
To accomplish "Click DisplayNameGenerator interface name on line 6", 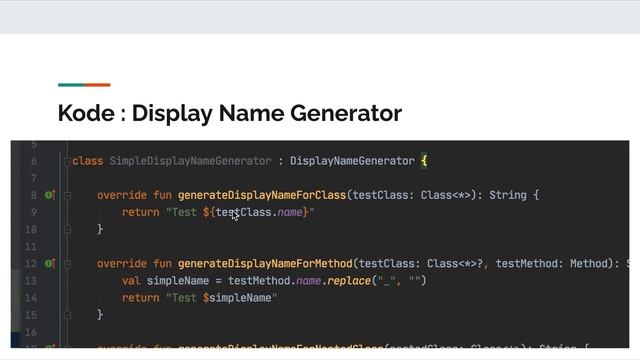I will [x=352, y=161].
